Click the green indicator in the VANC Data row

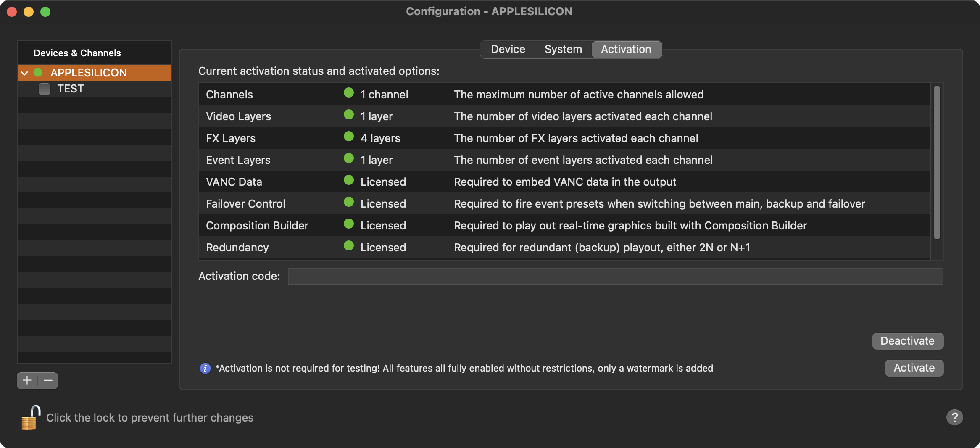[x=348, y=180]
